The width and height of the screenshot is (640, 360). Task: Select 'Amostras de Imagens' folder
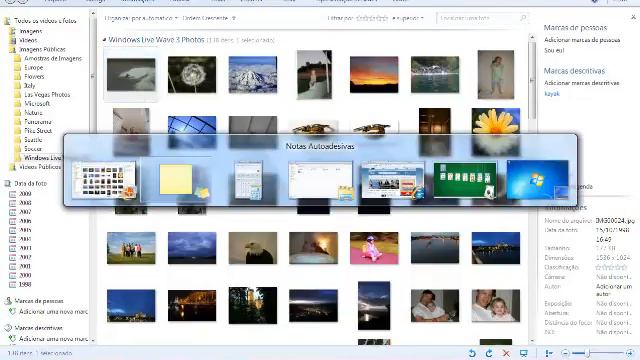click(x=53, y=58)
